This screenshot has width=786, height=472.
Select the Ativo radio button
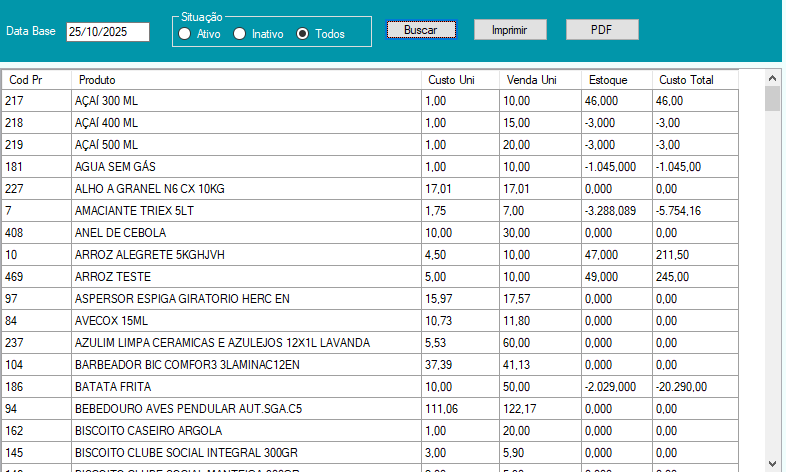pos(184,34)
